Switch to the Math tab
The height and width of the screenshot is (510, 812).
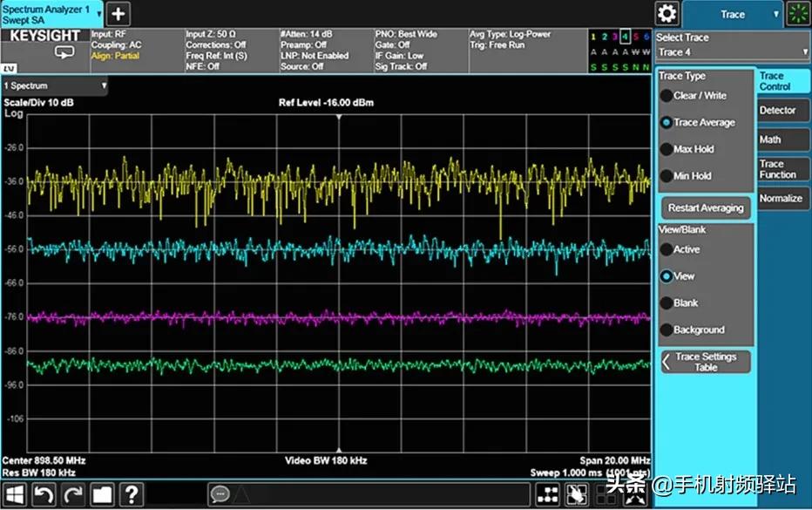(770, 139)
